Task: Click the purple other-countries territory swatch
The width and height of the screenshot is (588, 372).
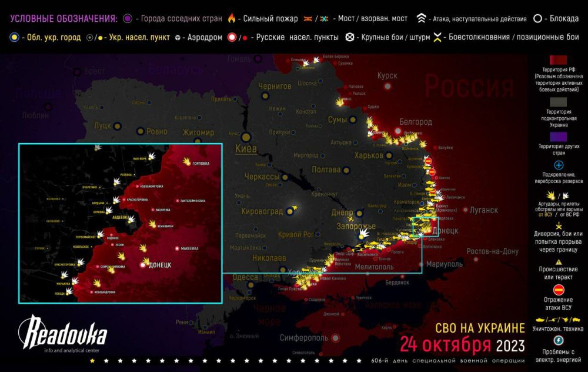Action: (558, 137)
